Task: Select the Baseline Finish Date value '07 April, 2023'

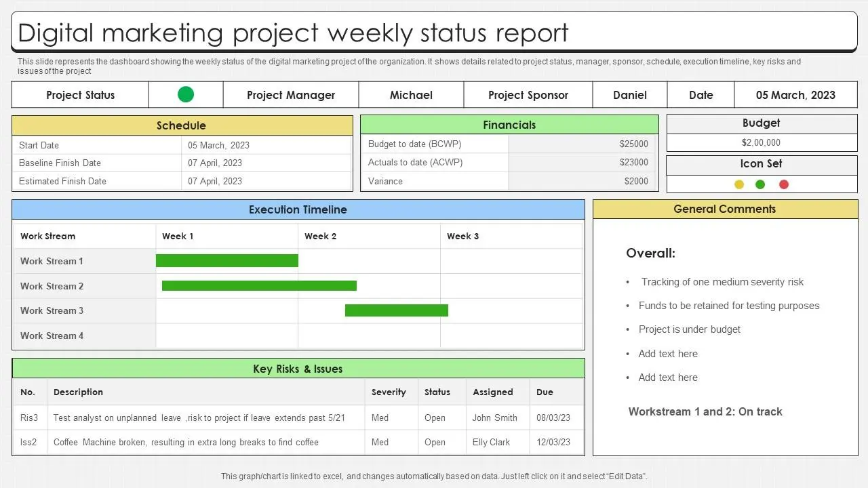Action: coord(215,163)
